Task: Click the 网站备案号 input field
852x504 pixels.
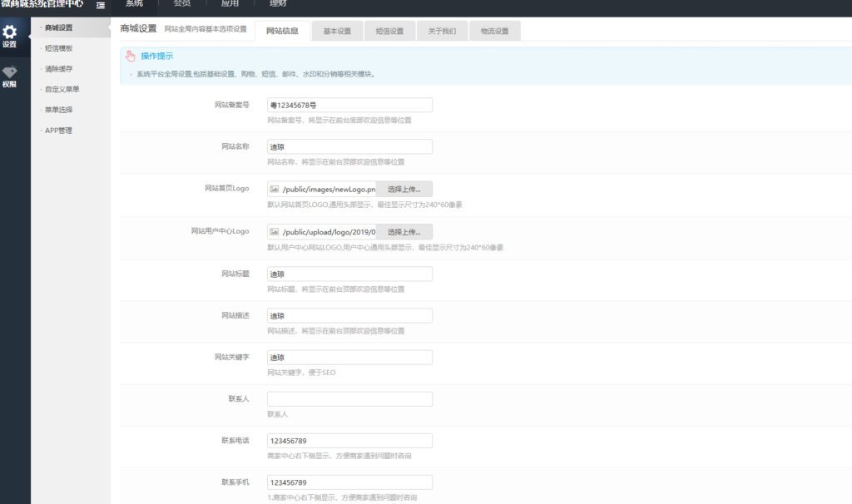Action: click(x=349, y=105)
